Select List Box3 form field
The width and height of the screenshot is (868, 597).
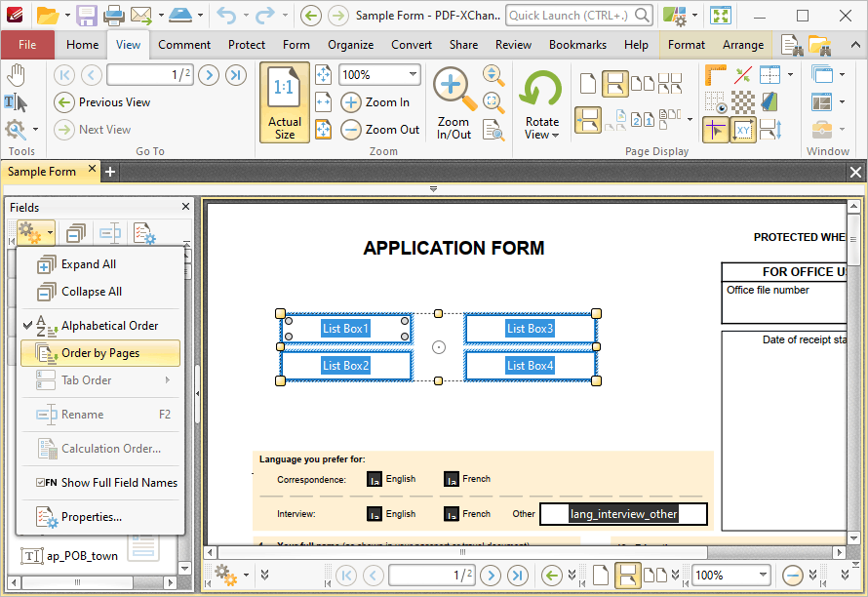click(x=530, y=329)
